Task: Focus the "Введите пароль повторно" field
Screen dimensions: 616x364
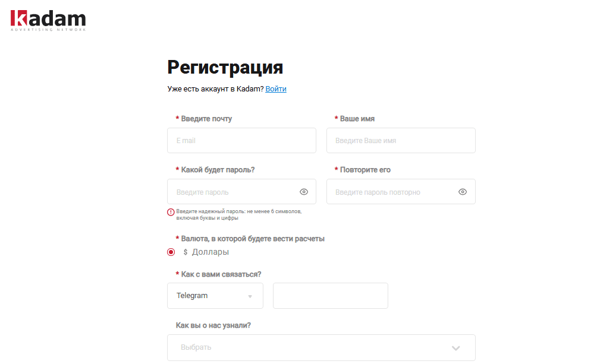Action: [x=392, y=192]
